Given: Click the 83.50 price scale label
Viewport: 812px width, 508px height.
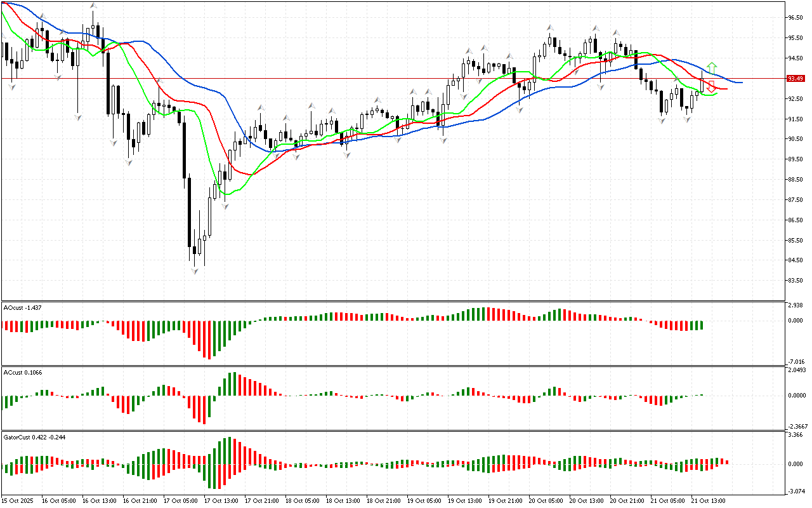Looking at the screenshot, I should 795,281.
